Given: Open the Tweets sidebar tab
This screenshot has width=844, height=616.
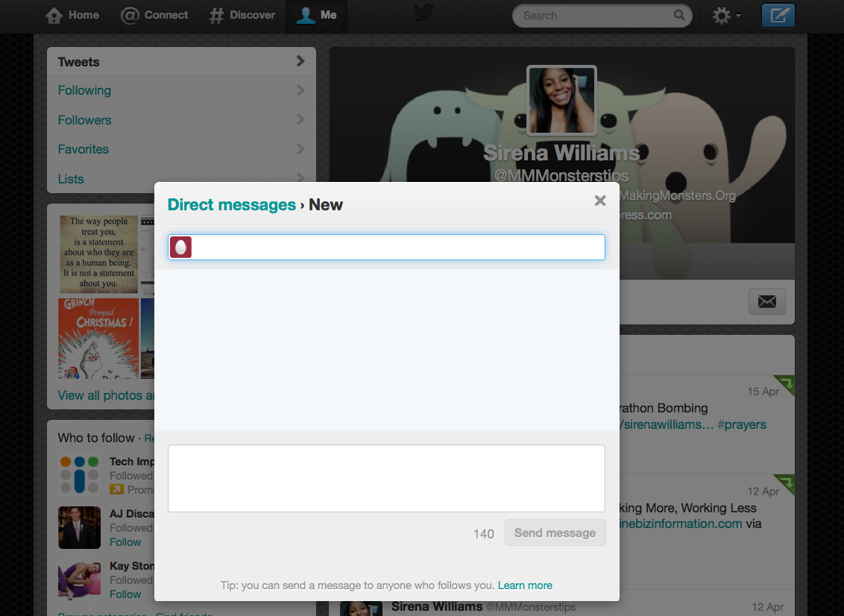Looking at the screenshot, I should (x=181, y=62).
